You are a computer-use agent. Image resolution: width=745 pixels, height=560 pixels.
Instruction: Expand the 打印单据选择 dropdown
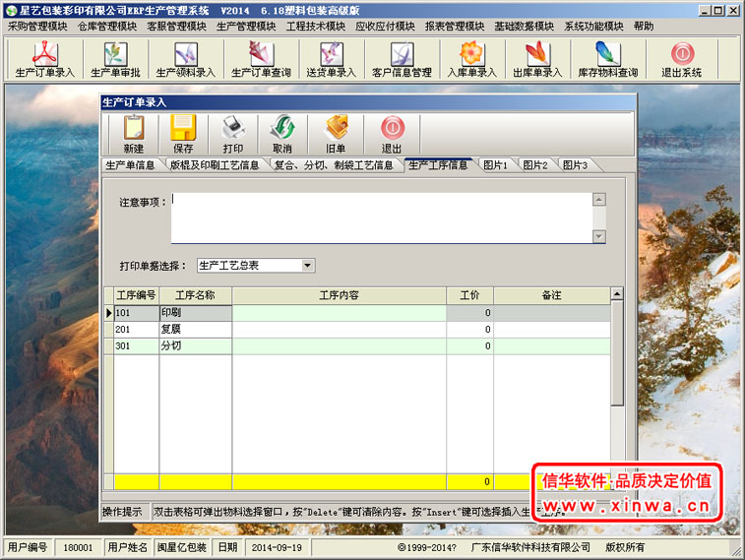click(308, 266)
